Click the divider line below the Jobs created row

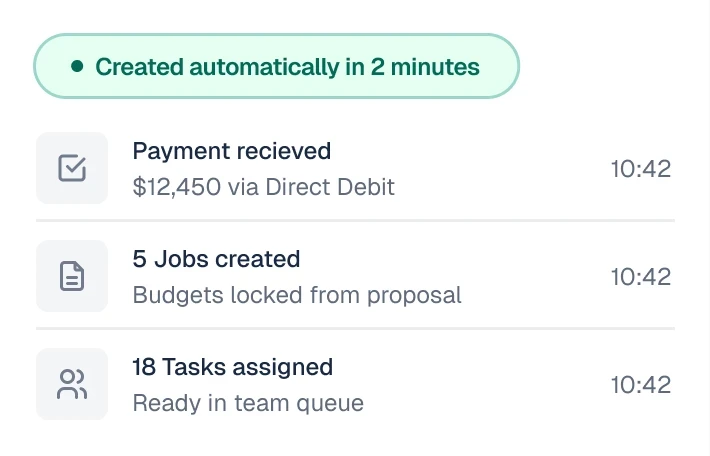[x=355, y=328]
